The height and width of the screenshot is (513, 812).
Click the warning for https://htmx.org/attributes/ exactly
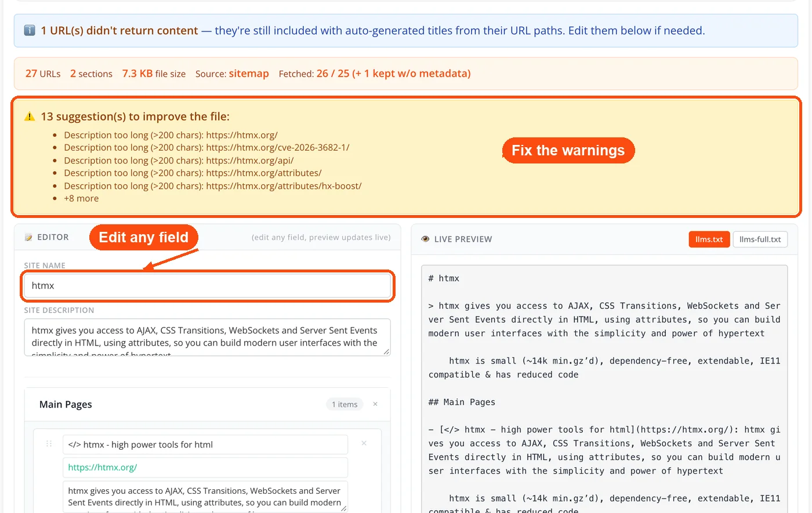click(x=193, y=173)
